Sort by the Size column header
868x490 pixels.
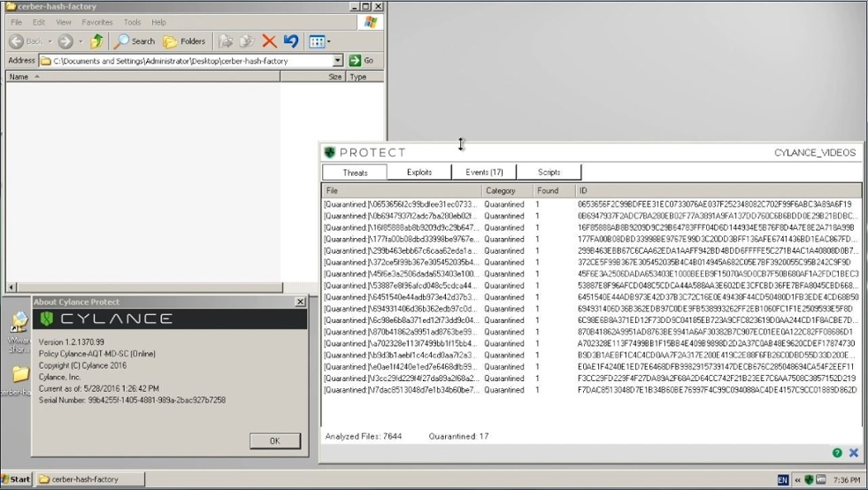(313, 77)
